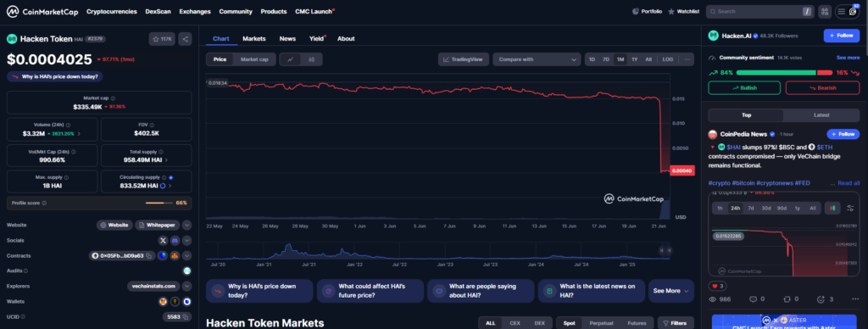Expand Volume (24h) details arrow
This screenshot has width=868, height=329.
[79, 133]
